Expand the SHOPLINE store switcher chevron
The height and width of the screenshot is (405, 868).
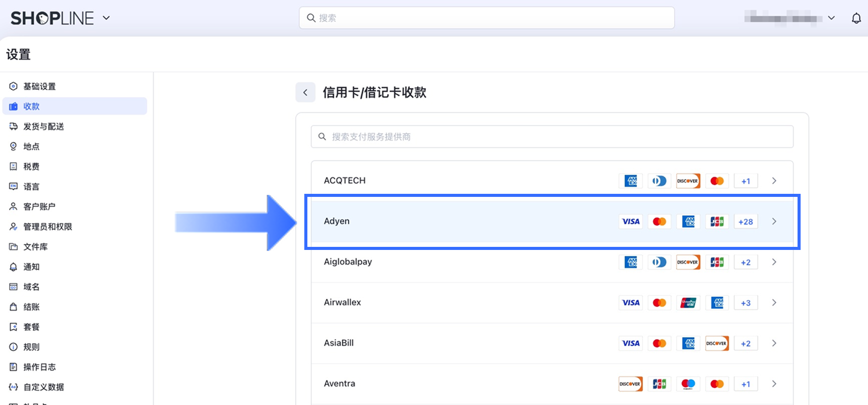pos(106,18)
